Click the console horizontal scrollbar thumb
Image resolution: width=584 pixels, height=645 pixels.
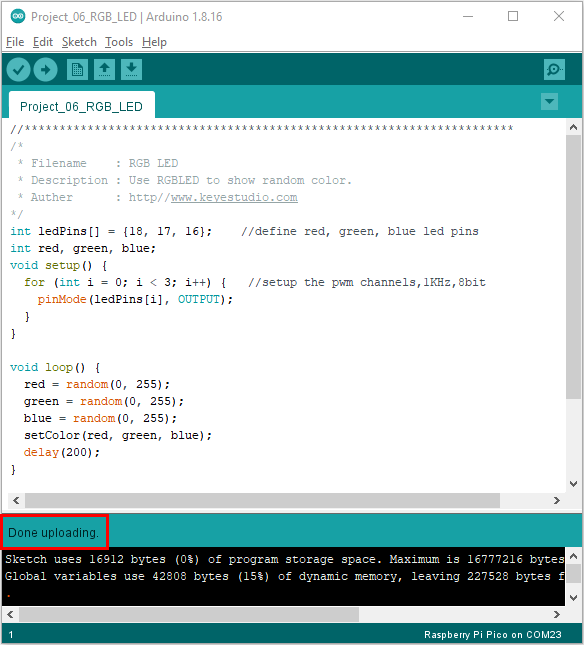pos(189,615)
